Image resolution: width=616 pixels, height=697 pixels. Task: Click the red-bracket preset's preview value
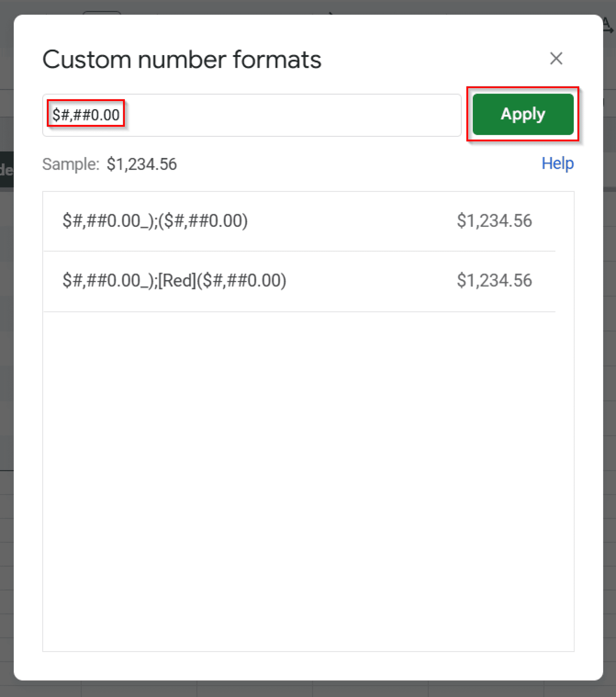tap(495, 280)
